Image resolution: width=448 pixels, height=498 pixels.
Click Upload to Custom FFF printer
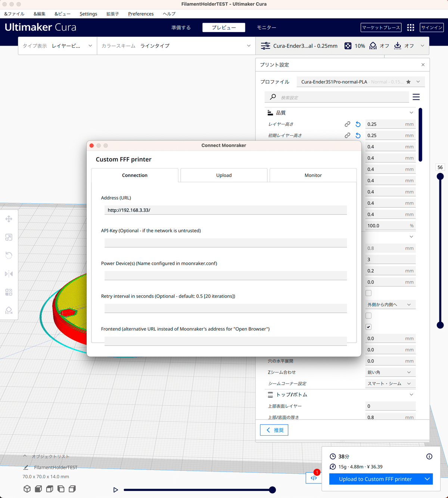coord(376,479)
